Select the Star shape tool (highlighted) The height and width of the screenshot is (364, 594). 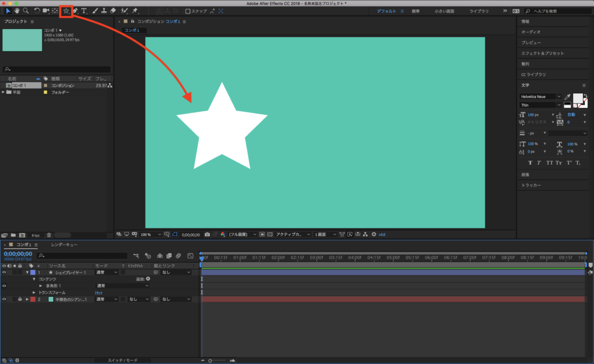65,10
